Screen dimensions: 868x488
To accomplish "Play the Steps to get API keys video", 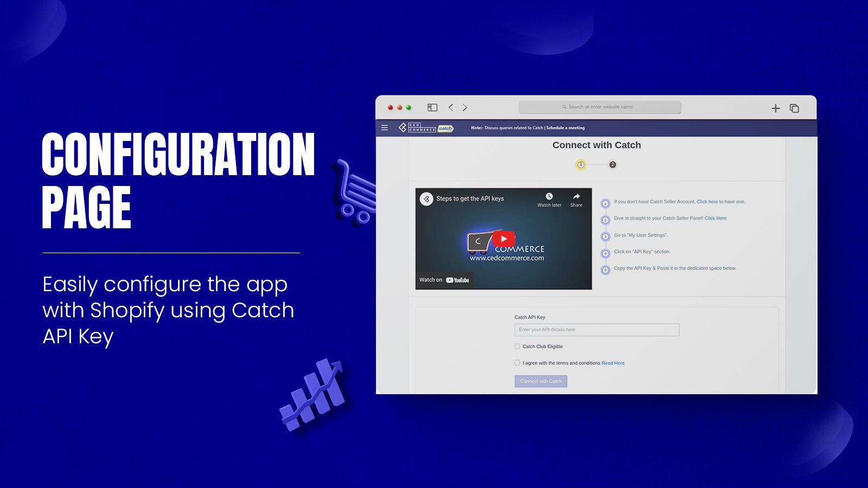I will coord(503,239).
